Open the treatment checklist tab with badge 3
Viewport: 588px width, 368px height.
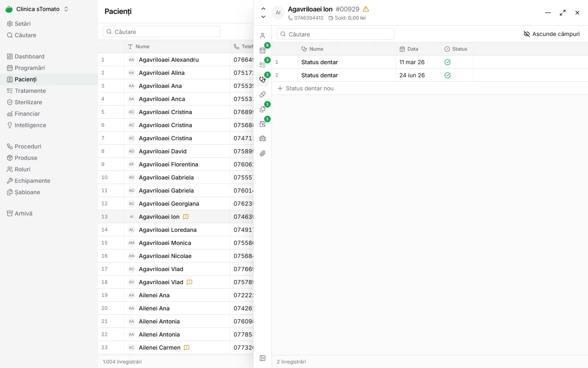pos(263,65)
